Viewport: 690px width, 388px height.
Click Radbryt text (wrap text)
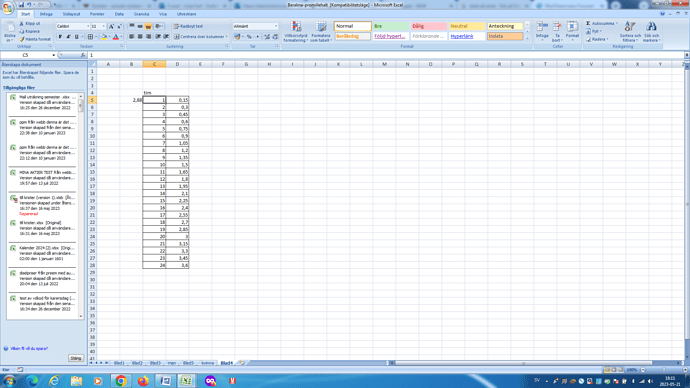tap(188, 26)
